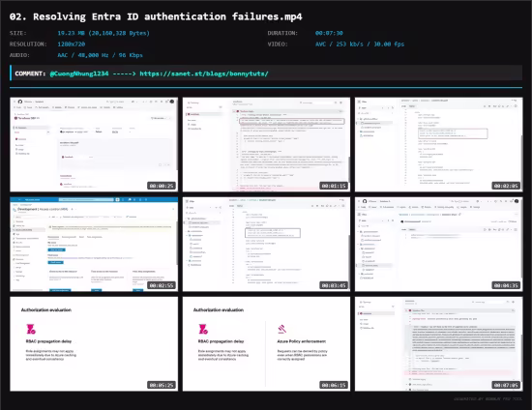This screenshot has height=410, width=532.
Task: Click the GitHub logo in the 00:04:35 thumbnail
Action: (x=365, y=201)
